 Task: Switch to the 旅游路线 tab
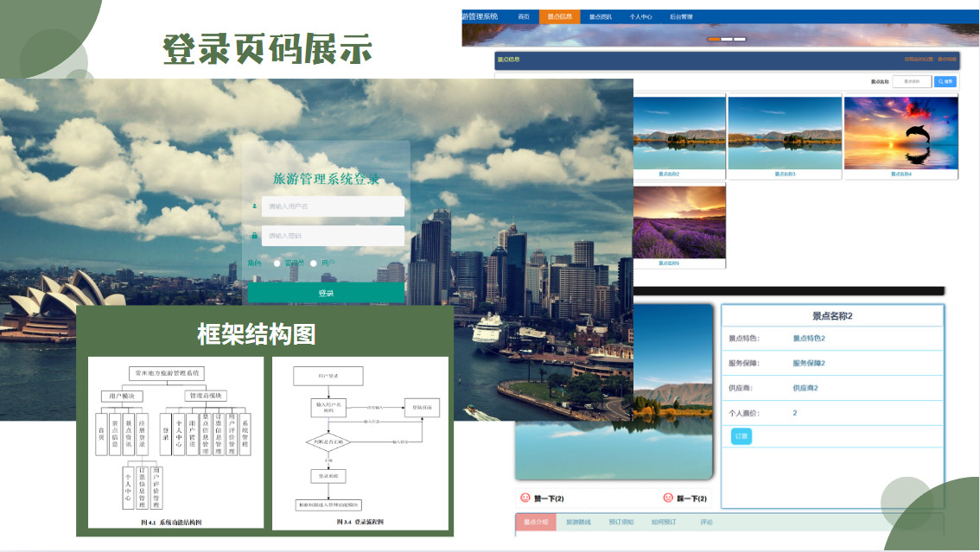click(578, 522)
